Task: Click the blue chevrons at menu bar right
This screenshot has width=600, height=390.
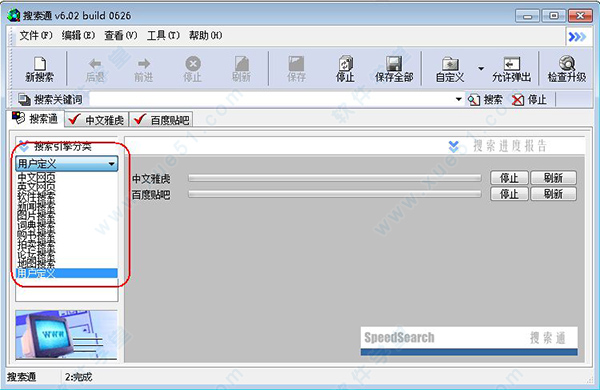Action: 577,36
